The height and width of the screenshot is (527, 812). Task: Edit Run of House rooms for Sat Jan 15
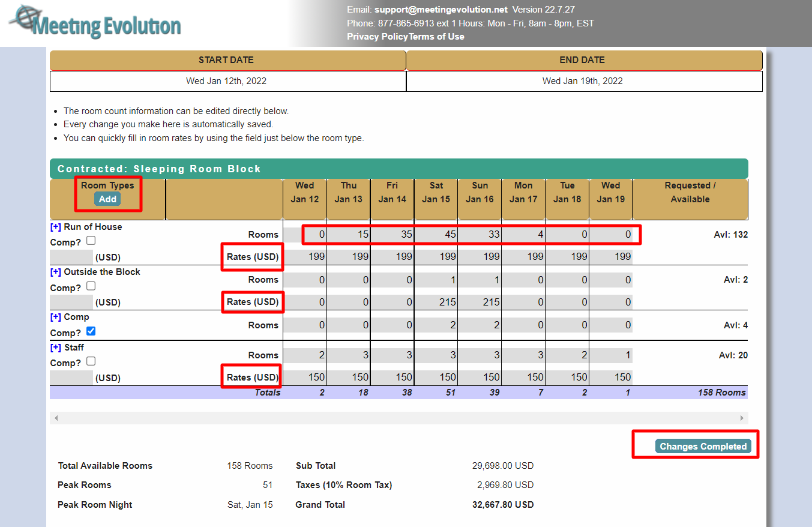(436, 235)
